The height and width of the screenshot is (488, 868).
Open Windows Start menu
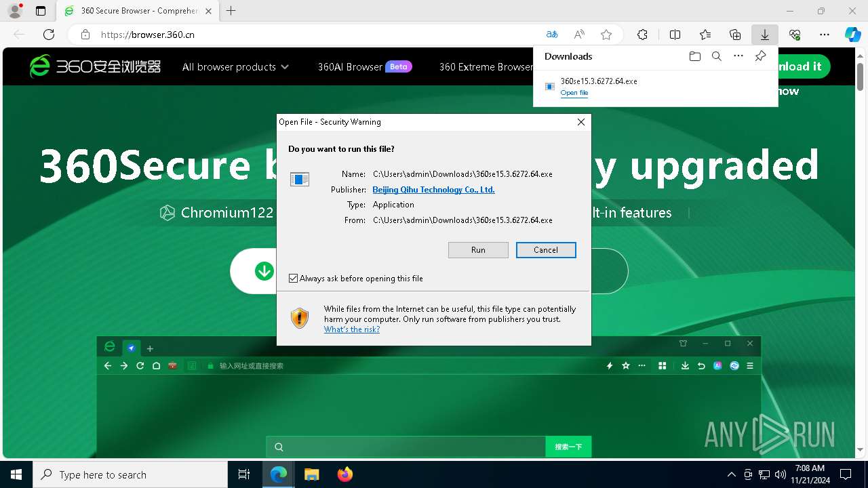click(16, 474)
